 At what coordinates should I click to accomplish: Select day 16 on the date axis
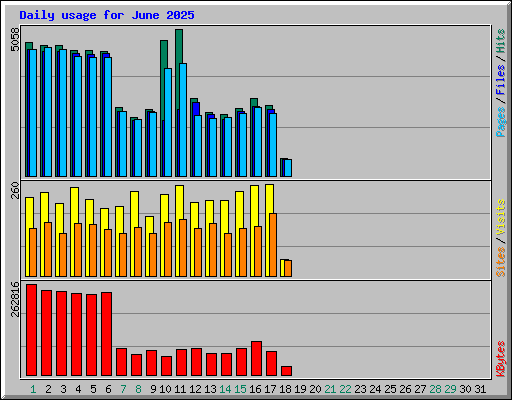tap(255, 389)
